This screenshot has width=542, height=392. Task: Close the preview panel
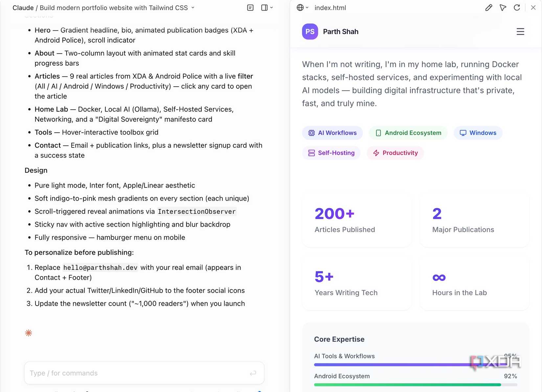[533, 8]
